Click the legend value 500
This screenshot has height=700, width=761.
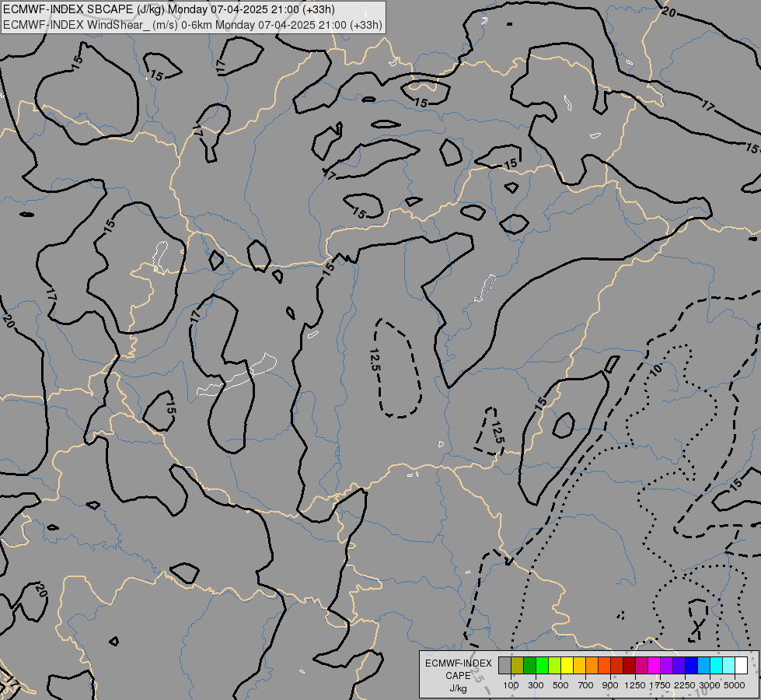coord(560,685)
